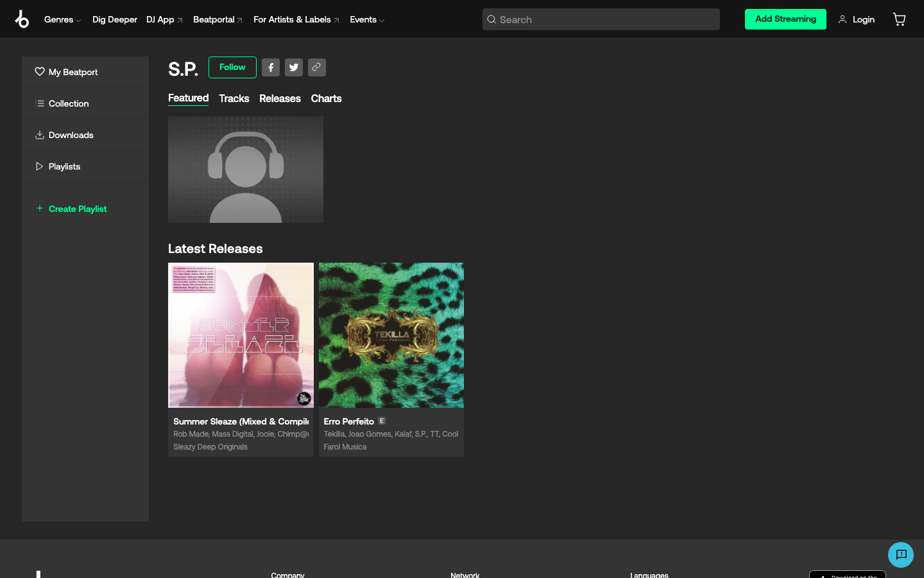Open the Farol Musica label
Screen dimensions: 924x578
click(345, 447)
